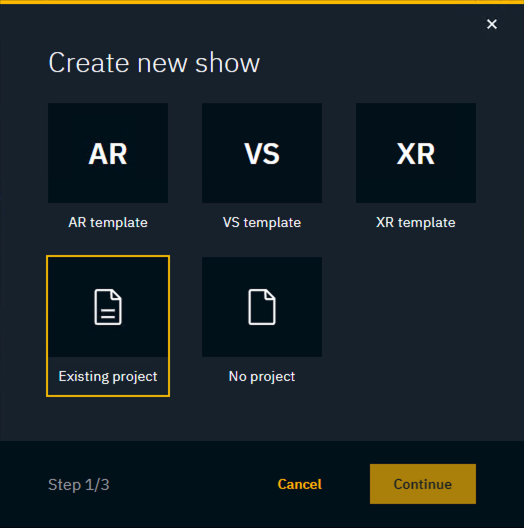Image resolution: width=524 pixels, height=528 pixels.
Task: Click the Existing project document icon
Action: 108,307
